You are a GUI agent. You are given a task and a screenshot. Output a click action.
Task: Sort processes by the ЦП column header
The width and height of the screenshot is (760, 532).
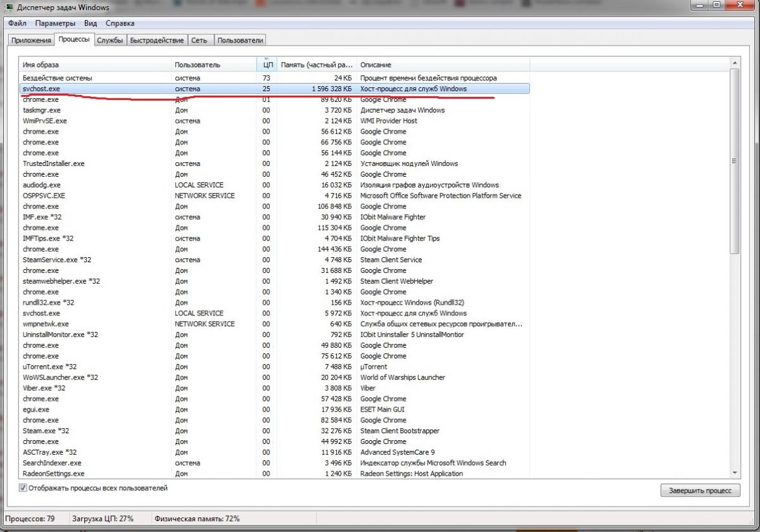click(267, 65)
